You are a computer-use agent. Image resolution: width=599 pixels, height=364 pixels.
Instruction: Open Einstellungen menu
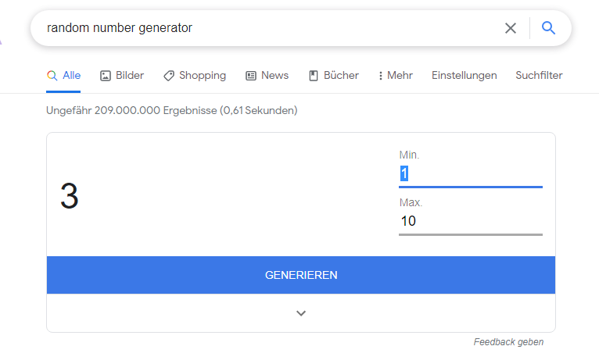pos(464,76)
